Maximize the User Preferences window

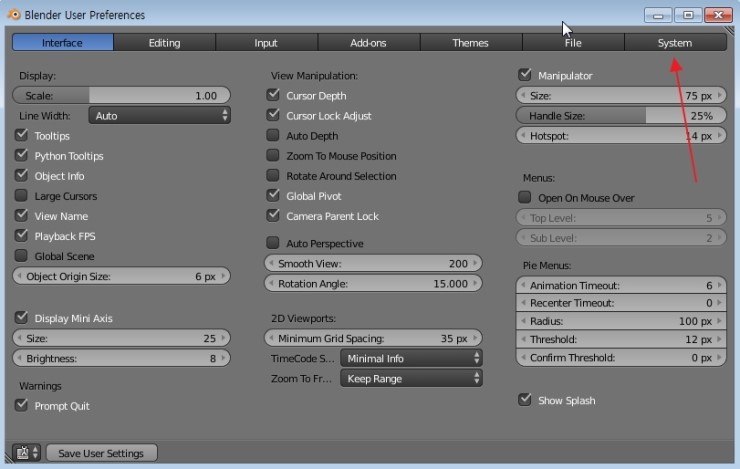[688, 15]
